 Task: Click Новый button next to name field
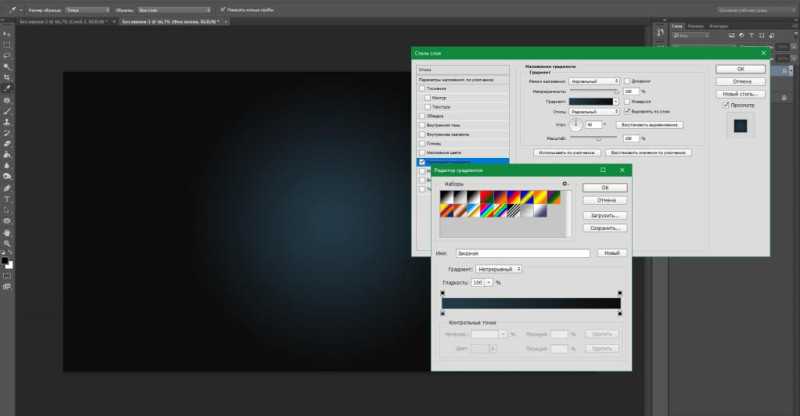click(611, 253)
